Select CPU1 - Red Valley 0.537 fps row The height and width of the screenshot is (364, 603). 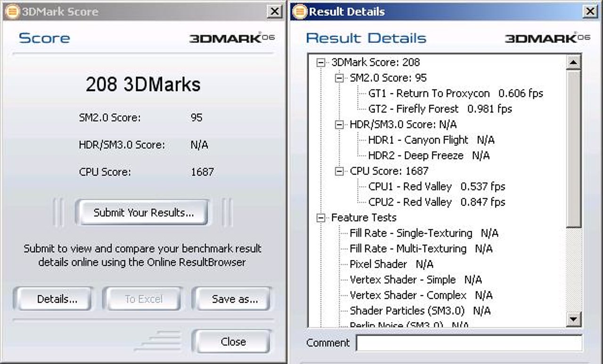coord(437,186)
